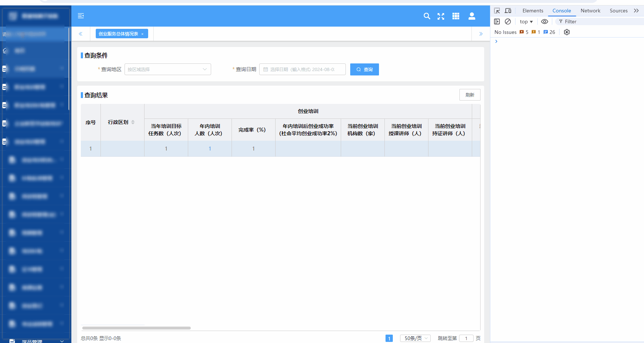Screen dimensions: 644x343
Task: Click the 刷新 refresh button
Action: [x=470, y=95]
